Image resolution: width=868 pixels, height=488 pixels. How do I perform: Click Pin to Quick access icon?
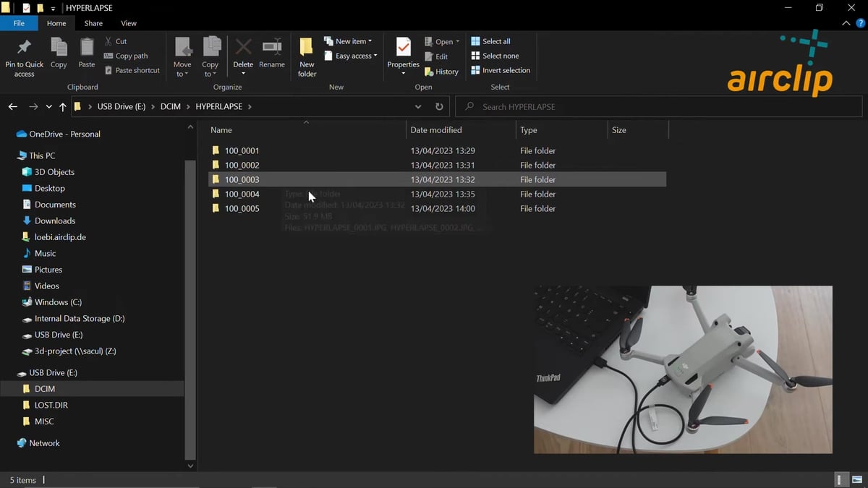24,48
